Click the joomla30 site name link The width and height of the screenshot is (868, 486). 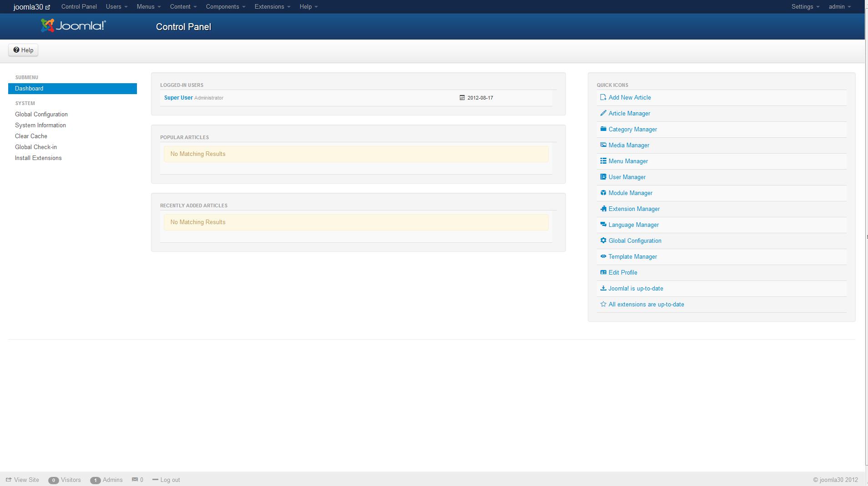click(28, 7)
